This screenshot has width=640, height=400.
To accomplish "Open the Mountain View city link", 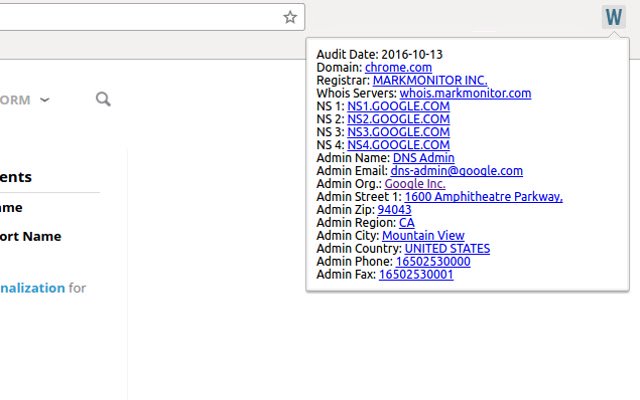I will coord(423,236).
